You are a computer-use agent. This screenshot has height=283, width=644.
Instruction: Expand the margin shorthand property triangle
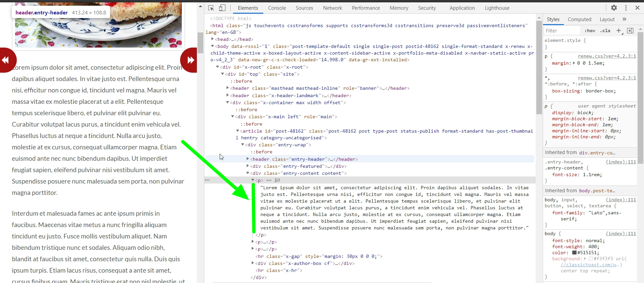pos(574,63)
